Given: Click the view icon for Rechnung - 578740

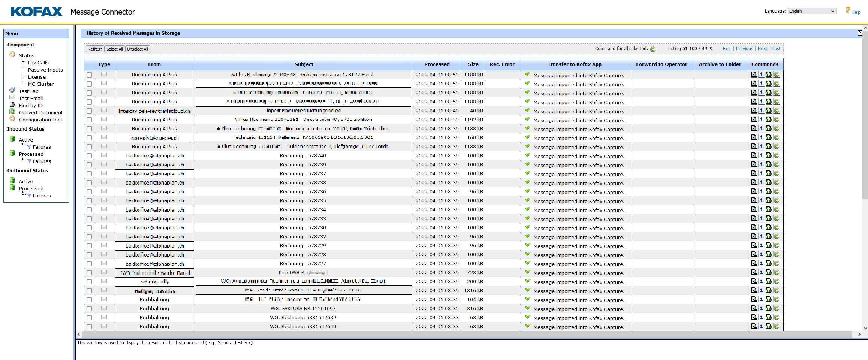Looking at the screenshot, I should pyautogui.click(x=754, y=155).
